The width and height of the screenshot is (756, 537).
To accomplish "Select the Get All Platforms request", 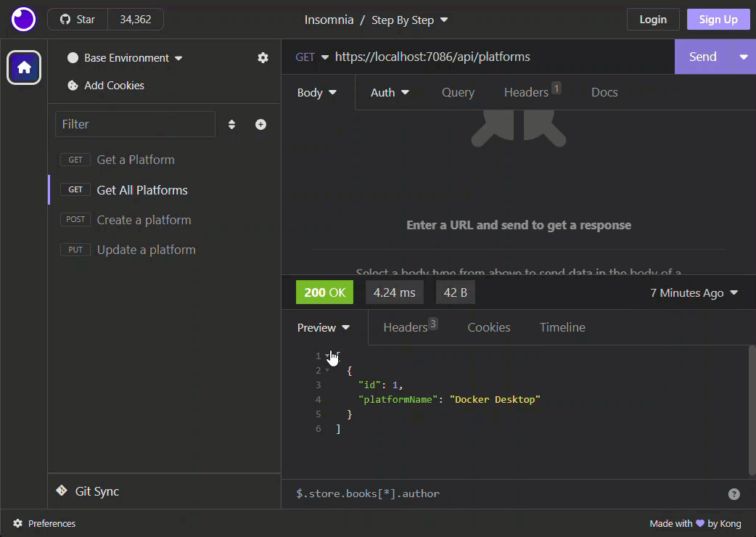I will pyautogui.click(x=165, y=190).
